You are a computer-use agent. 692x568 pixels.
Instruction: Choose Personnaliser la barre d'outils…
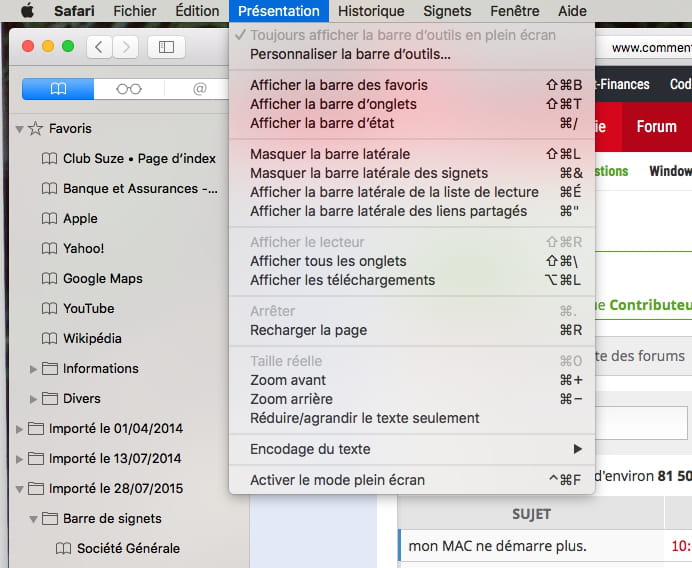pyautogui.click(x=412, y=54)
